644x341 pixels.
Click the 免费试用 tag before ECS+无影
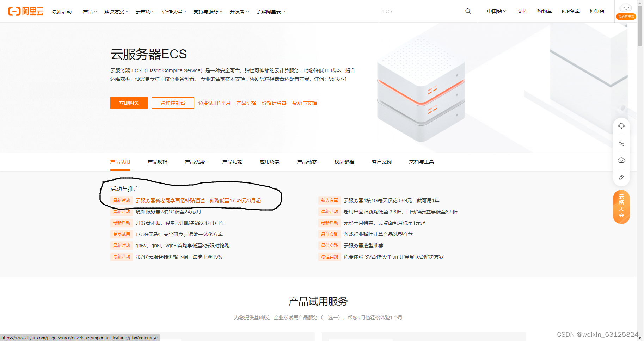pos(122,234)
